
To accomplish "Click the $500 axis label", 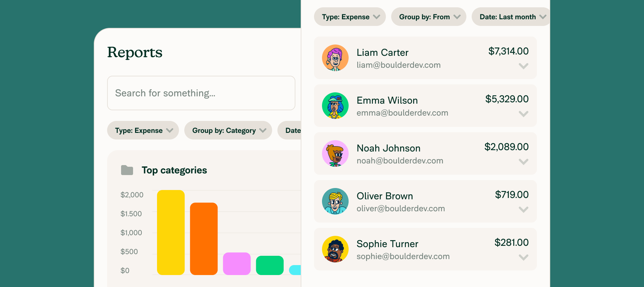I will pyautogui.click(x=129, y=252).
